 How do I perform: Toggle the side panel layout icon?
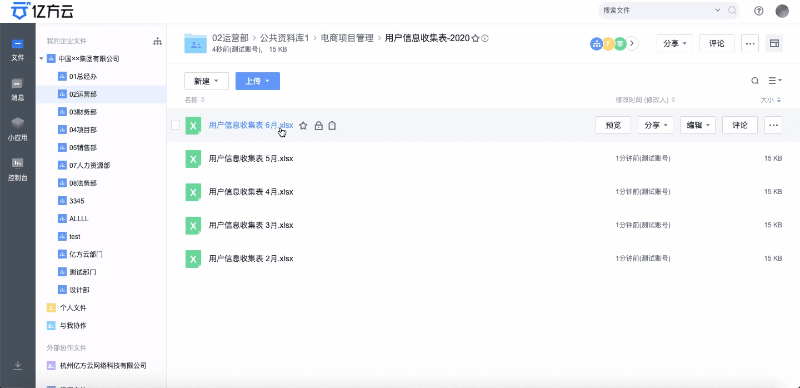(x=774, y=44)
